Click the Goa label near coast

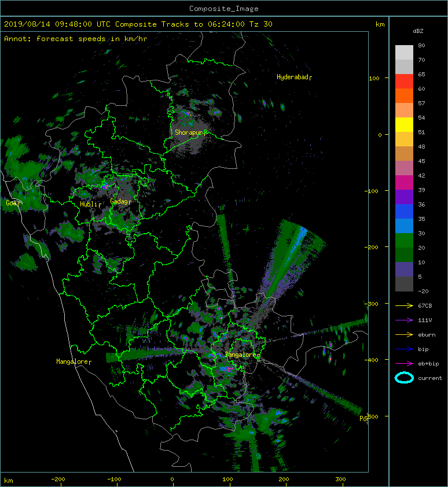[12, 203]
